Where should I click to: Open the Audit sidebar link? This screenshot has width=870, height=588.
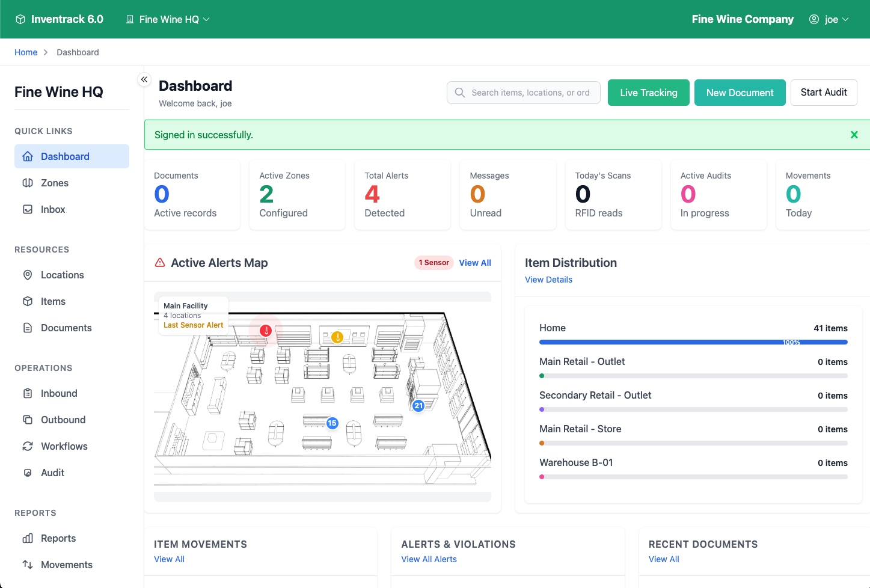point(52,473)
